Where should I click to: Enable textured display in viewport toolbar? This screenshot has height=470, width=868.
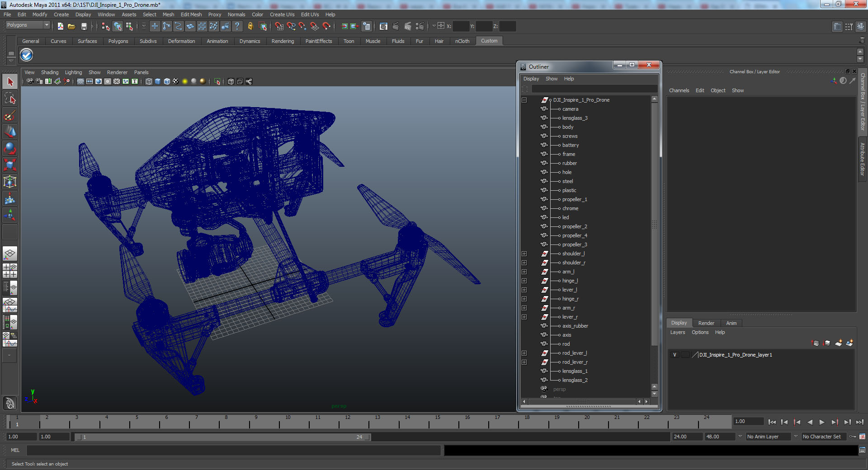click(x=176, y=81)
